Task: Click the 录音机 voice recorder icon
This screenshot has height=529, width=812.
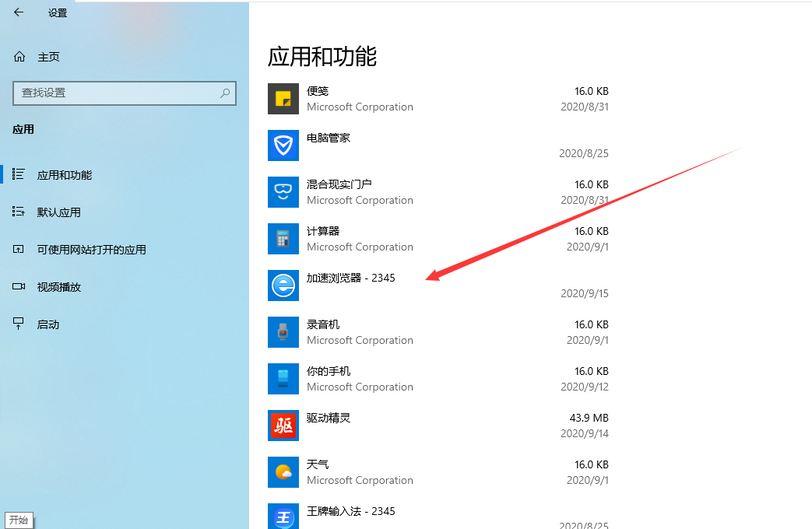Action: [x=283, y=332]
